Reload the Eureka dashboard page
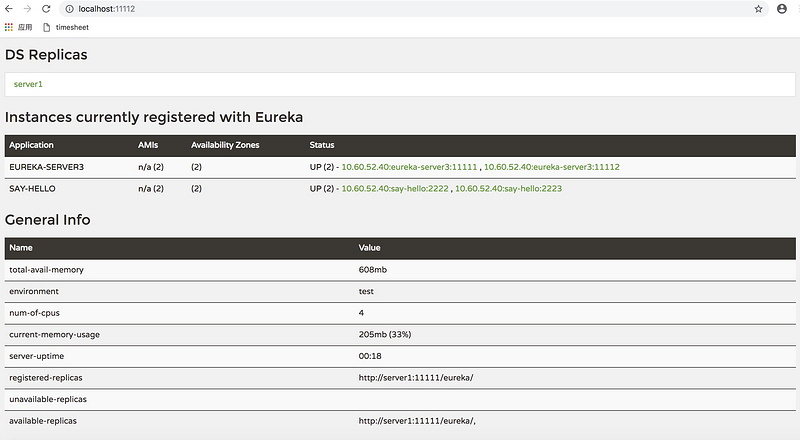Image resolution: width=800 pixels, height=440 pixels. [45, 8]
